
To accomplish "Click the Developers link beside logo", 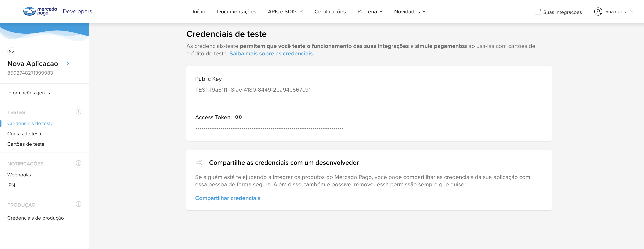I will click(77, 12).
